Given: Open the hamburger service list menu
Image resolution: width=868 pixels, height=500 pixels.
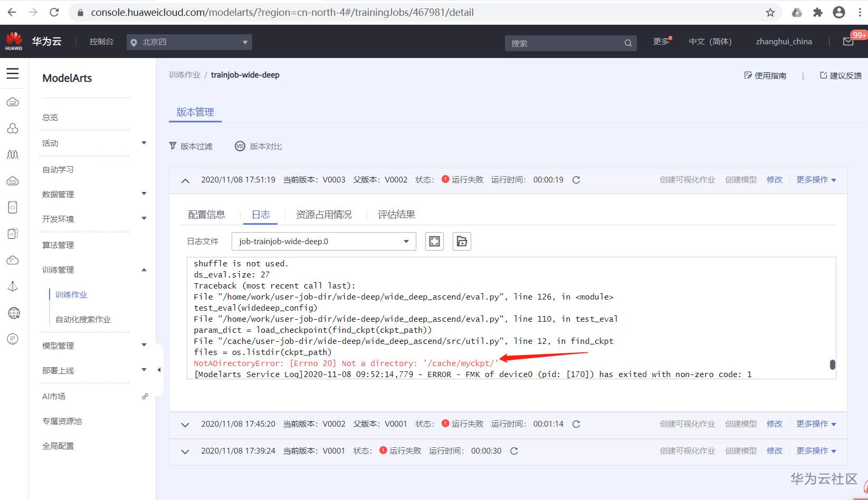Looking at the screenshot, I should click(13, 73).
